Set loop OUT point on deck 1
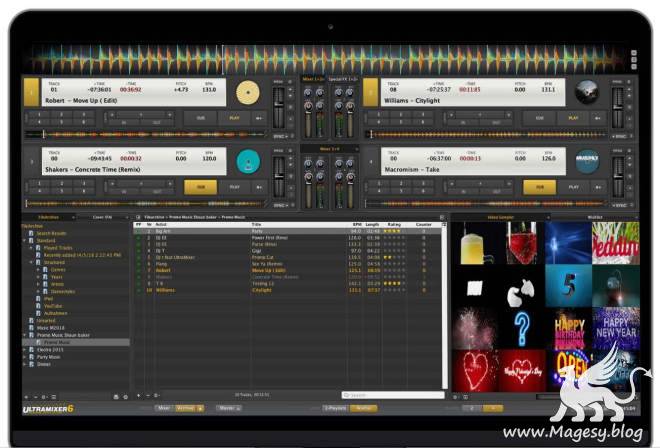 (x=157, y=122)
